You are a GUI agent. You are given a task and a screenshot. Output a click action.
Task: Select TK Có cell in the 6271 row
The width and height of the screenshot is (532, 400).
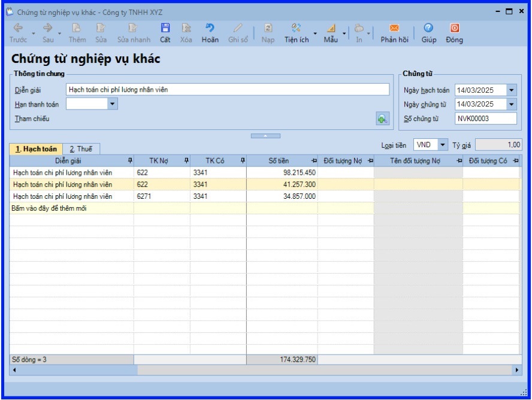[218, 196]
